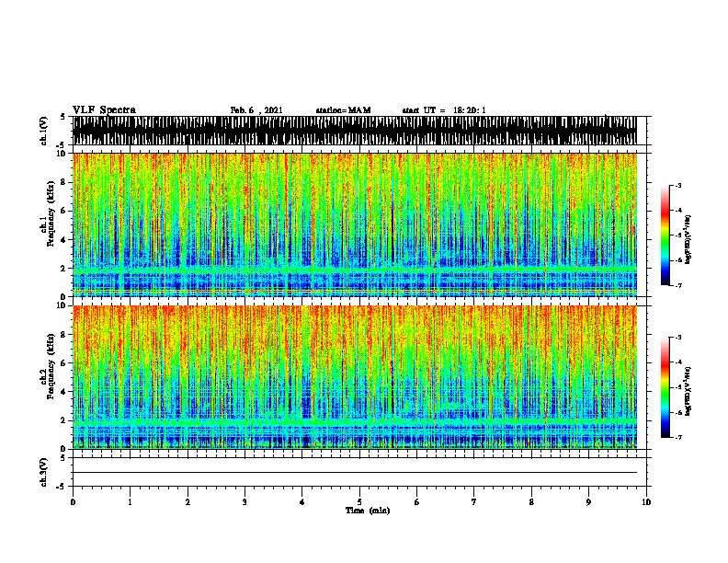Click the "-3" tick on ch.2 colorbar

[678, 338]
